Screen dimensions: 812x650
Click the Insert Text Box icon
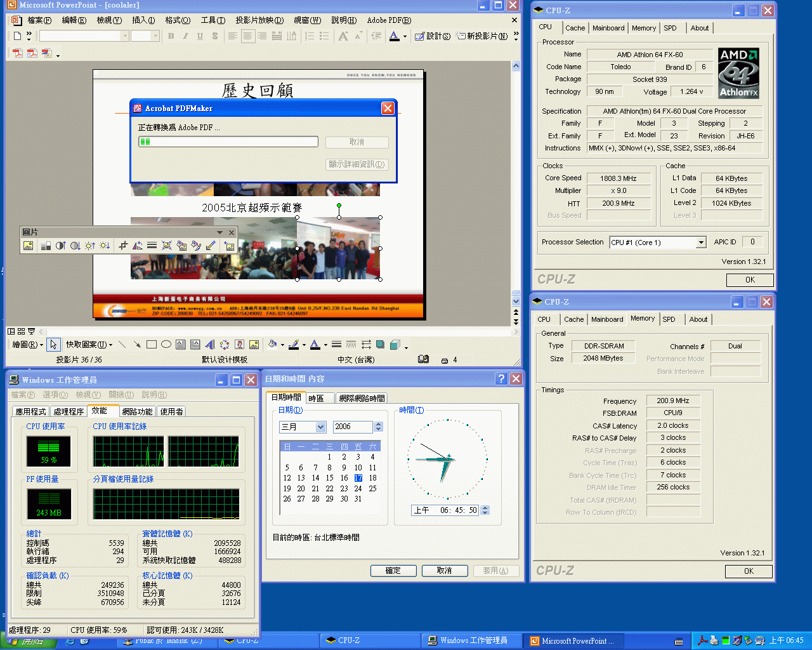point(180,345)
